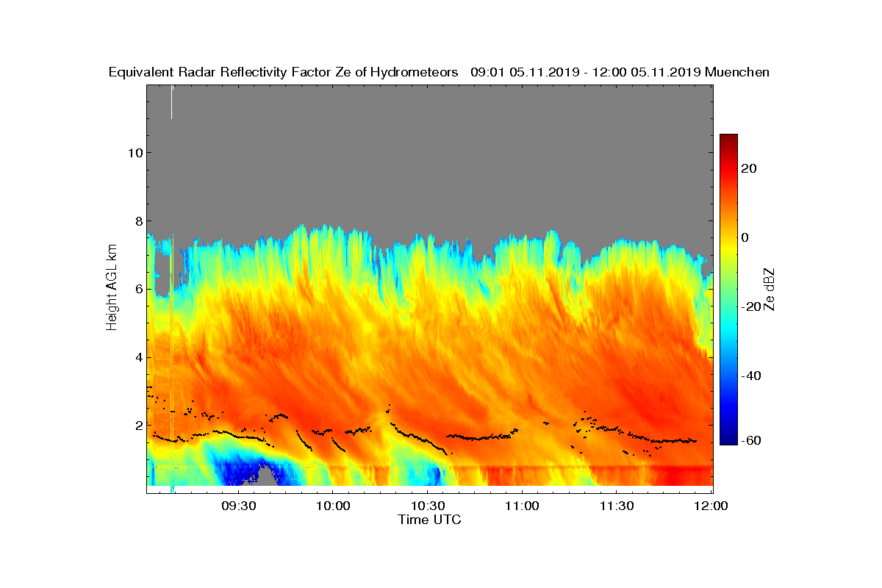This screenshot has height=588, width=882.
Task: Click the 12:00 time tick label
Action: tap(711, 506)
